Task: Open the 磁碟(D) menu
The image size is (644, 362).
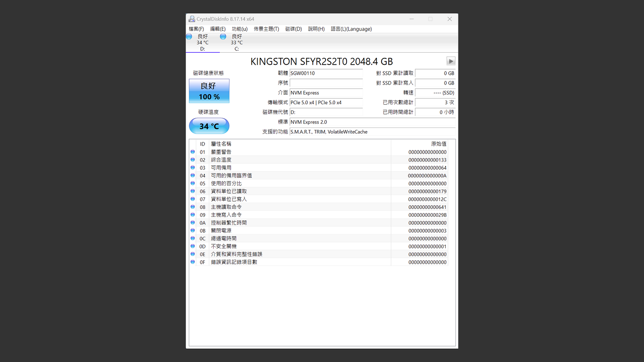Action: point(293,29)
